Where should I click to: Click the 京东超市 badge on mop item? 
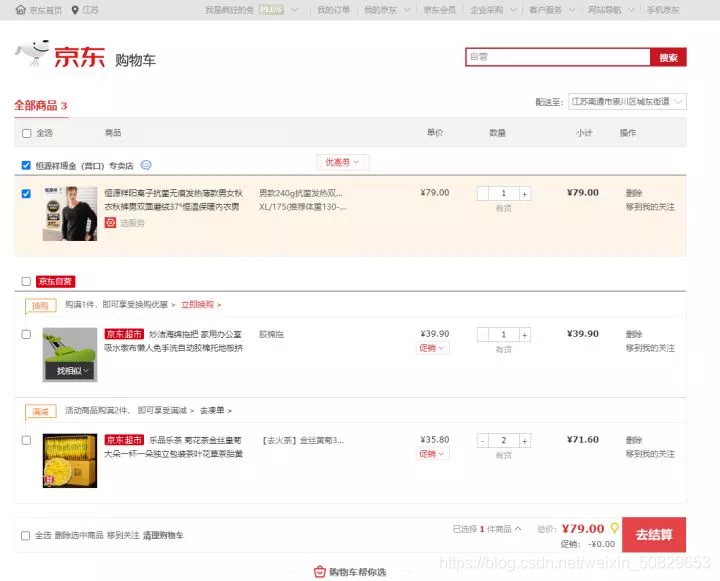pos(124,334)
